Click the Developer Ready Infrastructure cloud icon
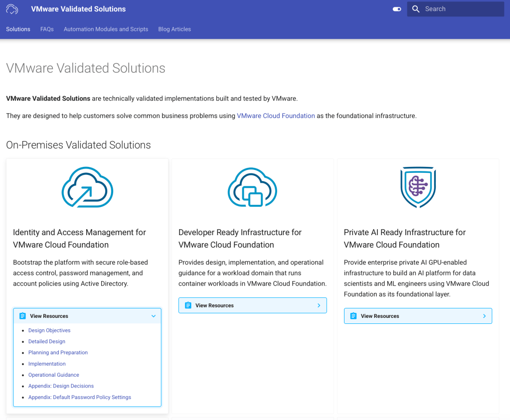510x420 pixels. pyautogui.click(x=253, y=187)
